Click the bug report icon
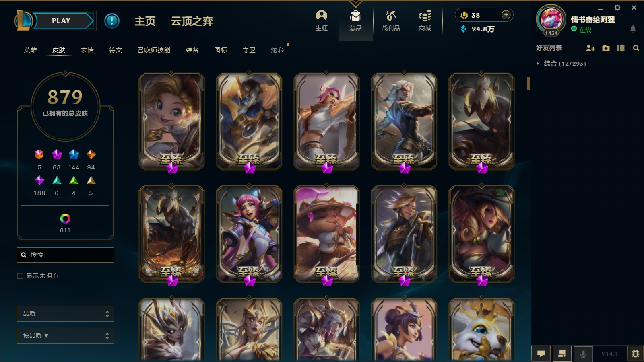The image size is (644, 362). pos(635,354)
